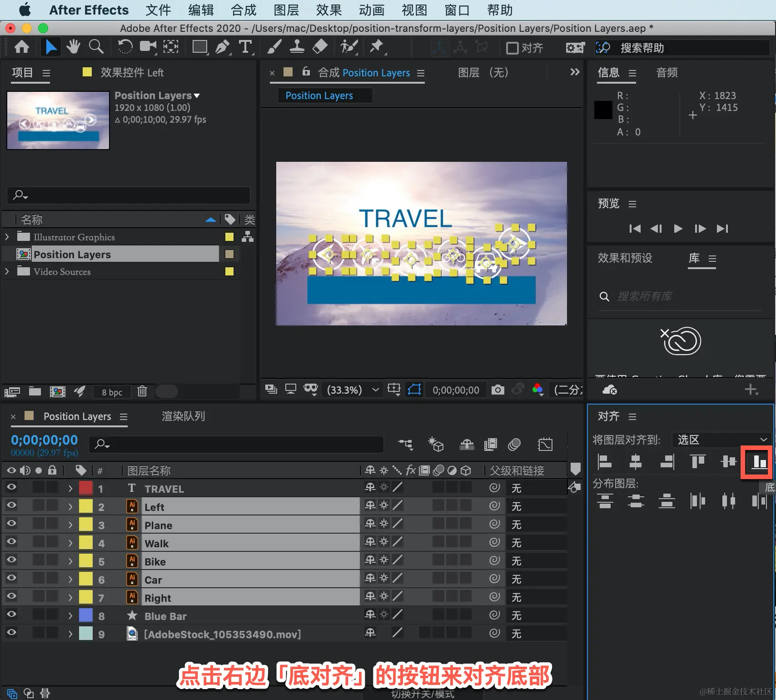Select the Brush tool

(x=274, y=47)
